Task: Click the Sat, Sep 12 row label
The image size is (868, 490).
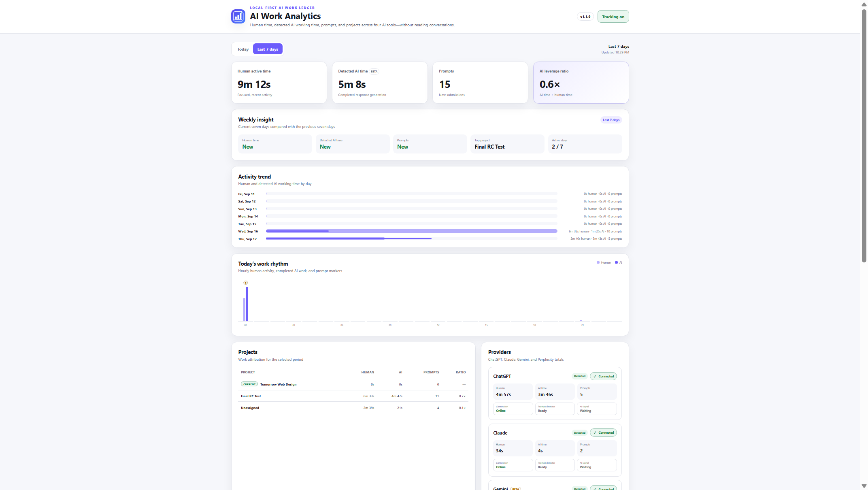Action: tap(247, 201)
